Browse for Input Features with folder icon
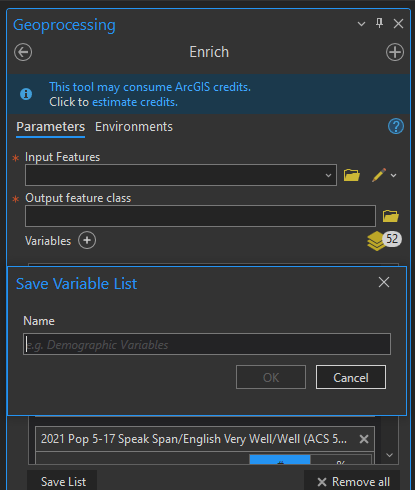 pyautogui.click(x=352, y=175)
